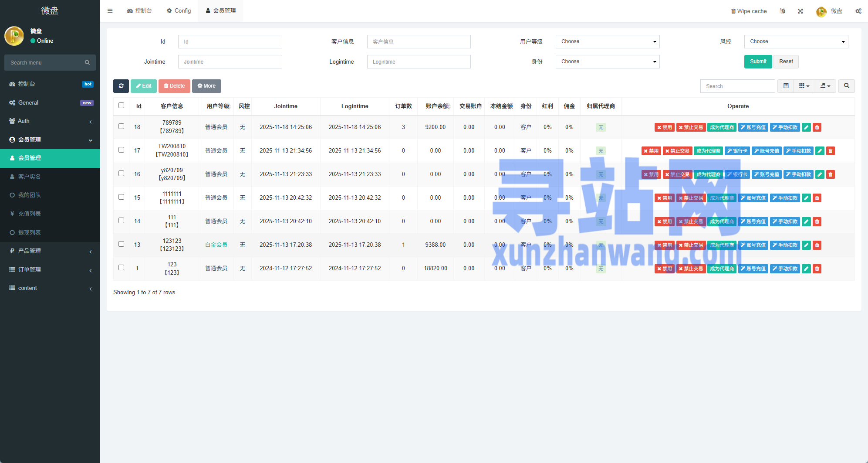Click the Jointime input field

click(230, 61)
